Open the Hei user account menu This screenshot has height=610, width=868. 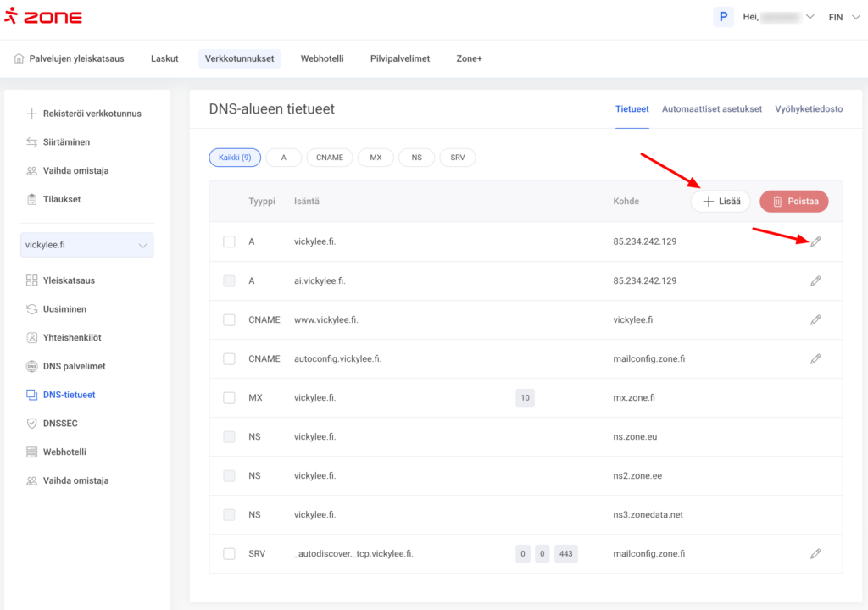coord(778,17)
